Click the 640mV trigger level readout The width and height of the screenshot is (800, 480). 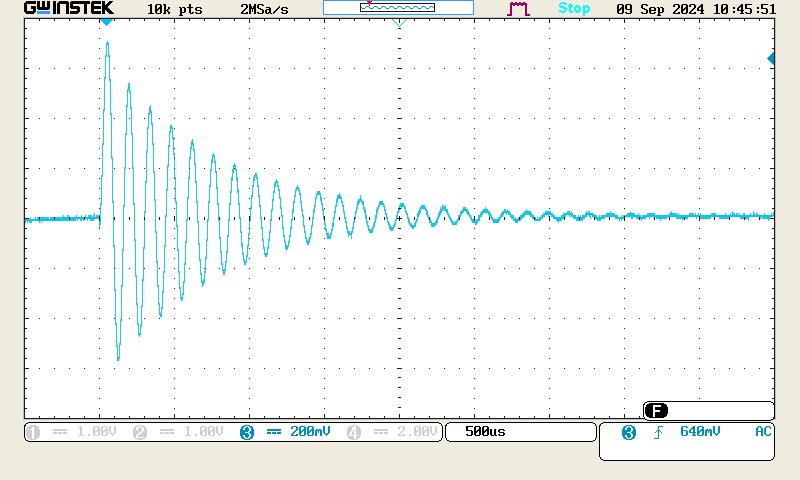[700, 432]
